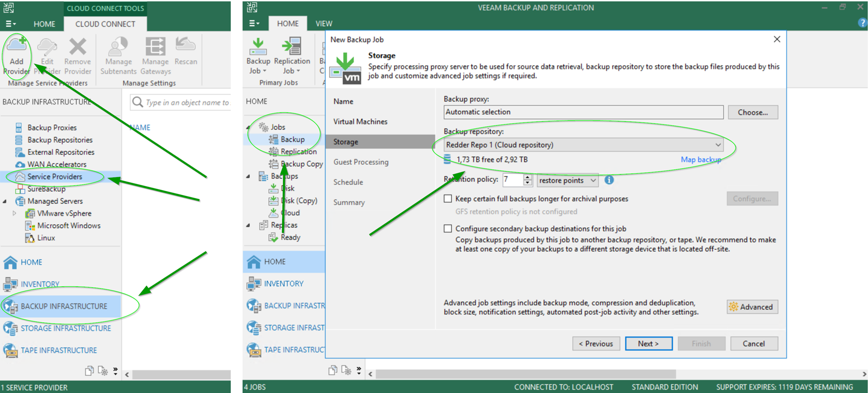Open the help question mark icon
868x393 pixels.
(x=862, y=23)
